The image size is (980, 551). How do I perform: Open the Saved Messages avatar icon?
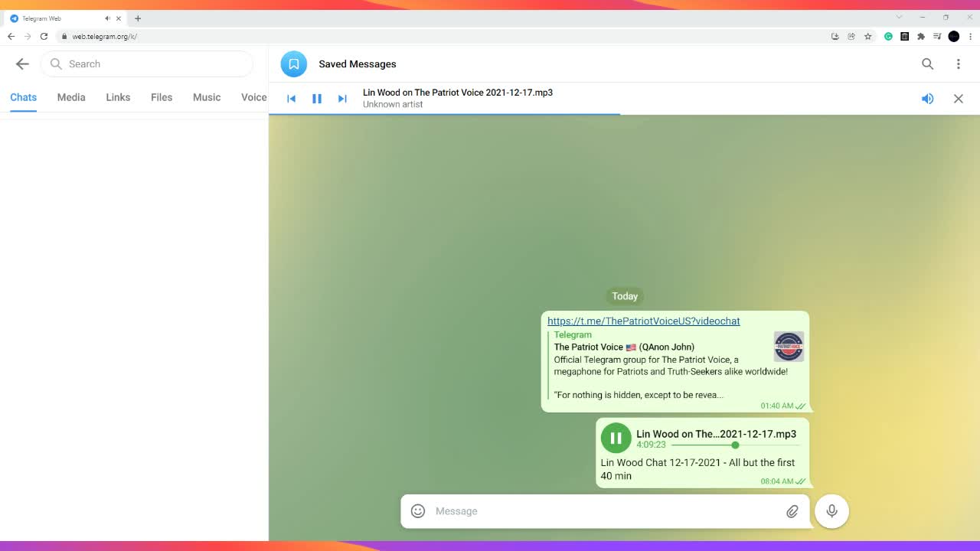294,64
